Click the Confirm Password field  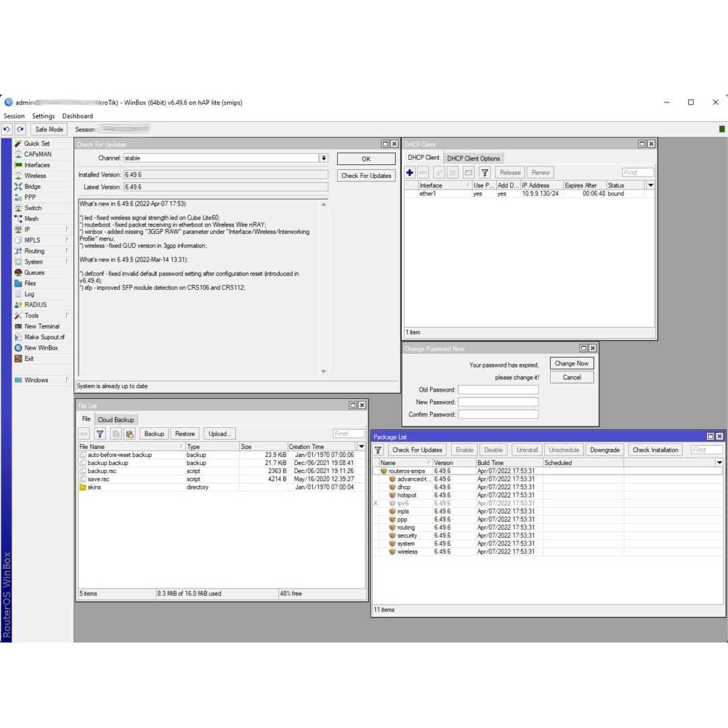tap(498, 414)
